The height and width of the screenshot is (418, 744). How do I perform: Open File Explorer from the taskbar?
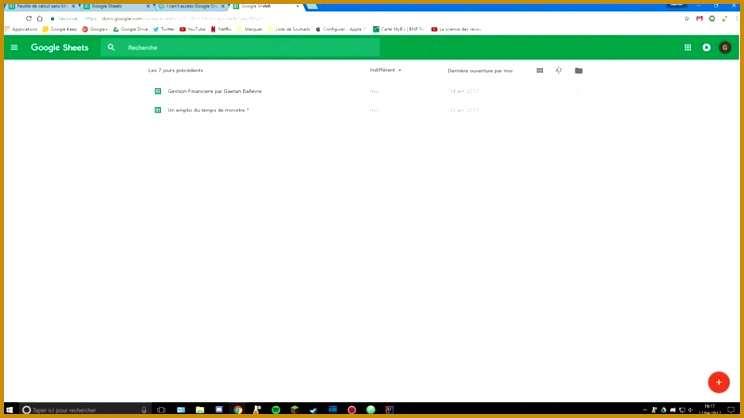[x=200, y=410]
